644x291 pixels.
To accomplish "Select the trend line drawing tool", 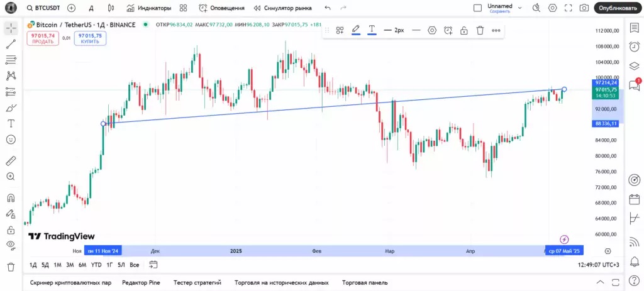I will [x=11, y=44].
